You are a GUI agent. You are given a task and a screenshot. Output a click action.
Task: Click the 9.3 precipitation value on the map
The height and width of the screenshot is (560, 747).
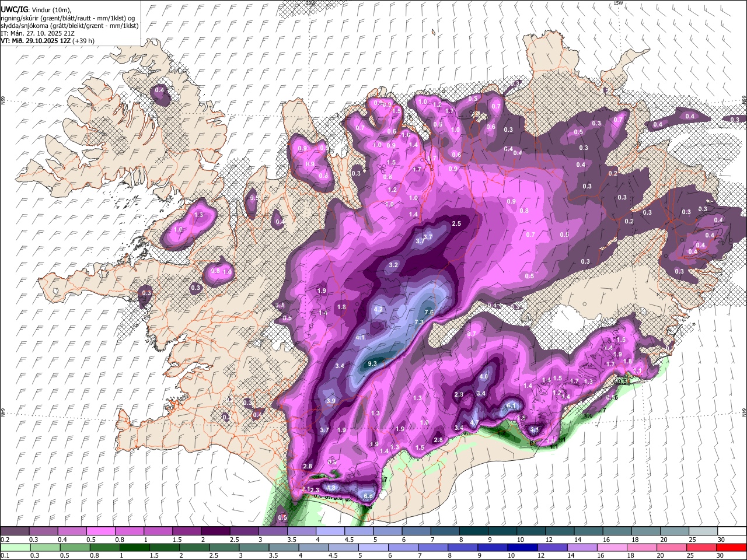373,363
